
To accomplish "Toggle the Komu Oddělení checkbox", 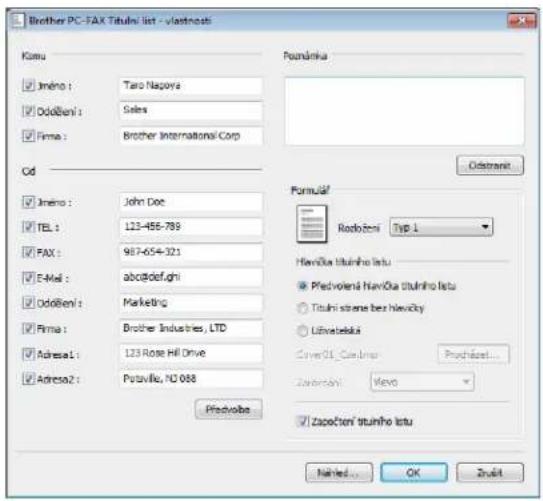I will tap(28, 111).
